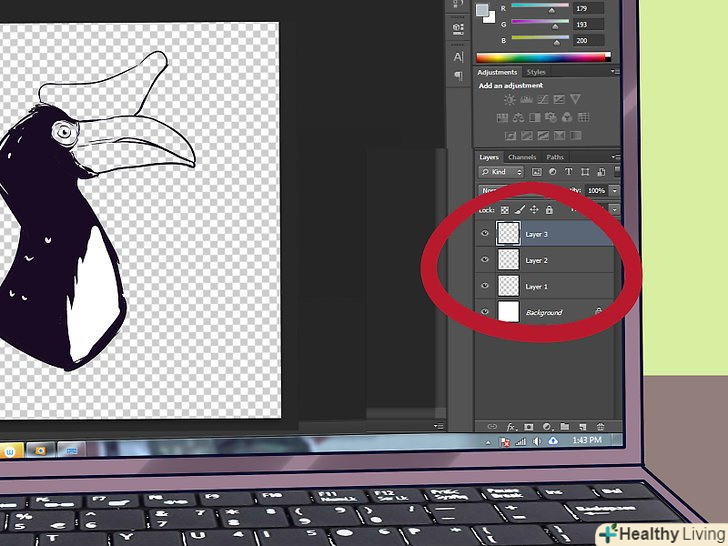This screenshot has height=546, width=728.
Task: Open the Fill slider dropdown arrow
Action: 615,210
